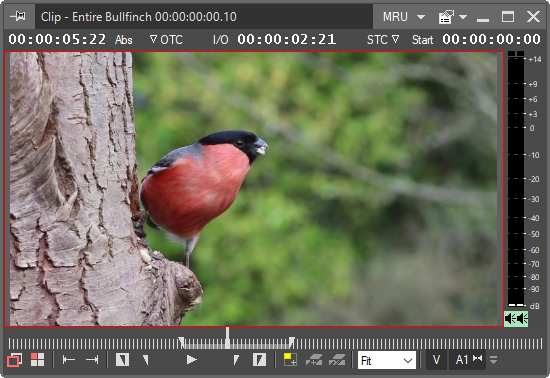Click the audio level meter bars
This screenshot has width=550, height=378.
pos(516,180)
